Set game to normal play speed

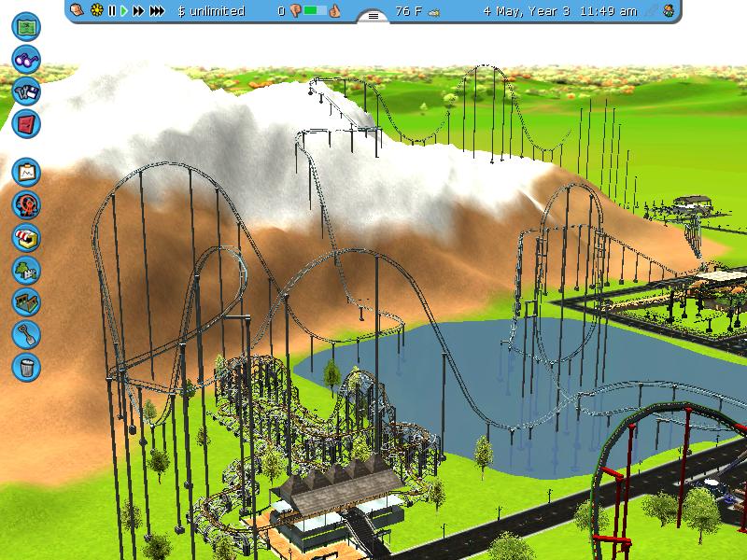(124, 11)
